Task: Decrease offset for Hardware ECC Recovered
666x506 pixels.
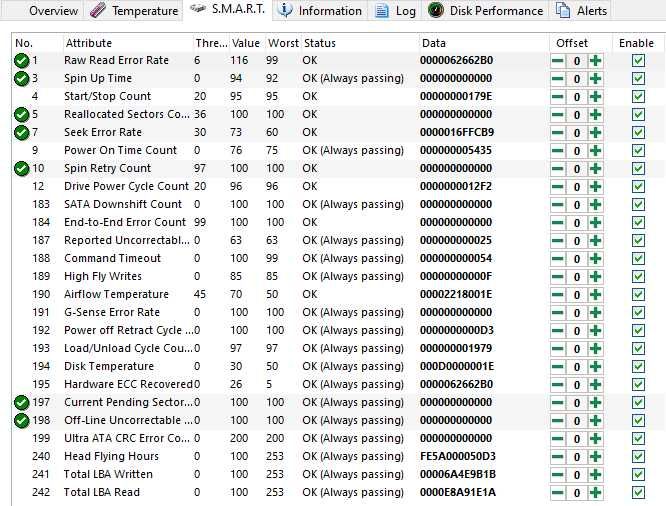Action: (x=558, y=384)
